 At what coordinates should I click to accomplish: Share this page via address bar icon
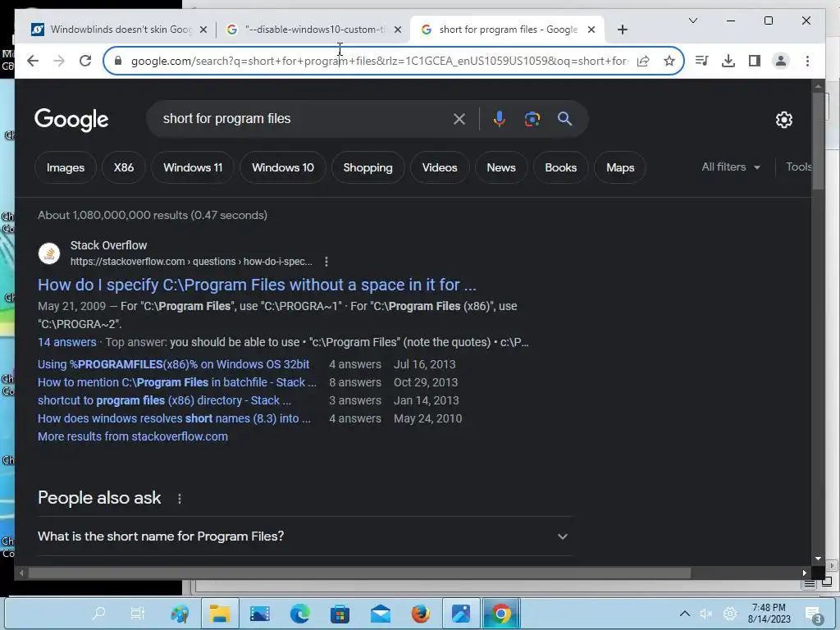pos(643,61)
